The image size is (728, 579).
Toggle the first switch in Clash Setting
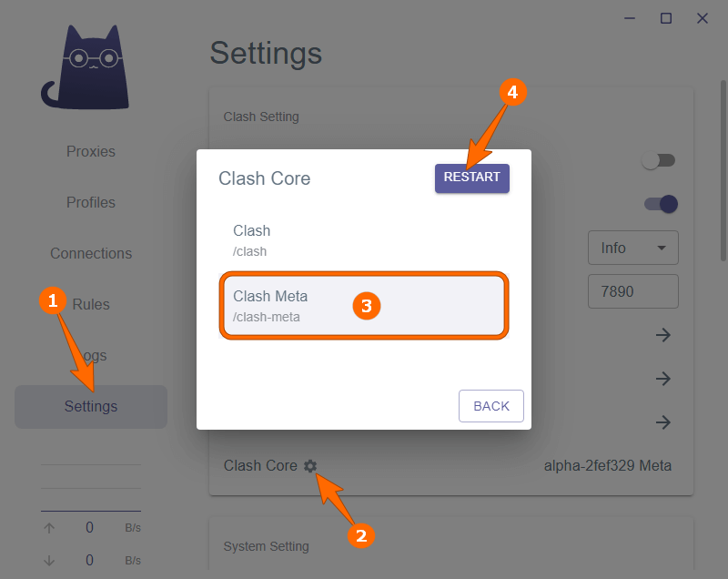[658, 160]
